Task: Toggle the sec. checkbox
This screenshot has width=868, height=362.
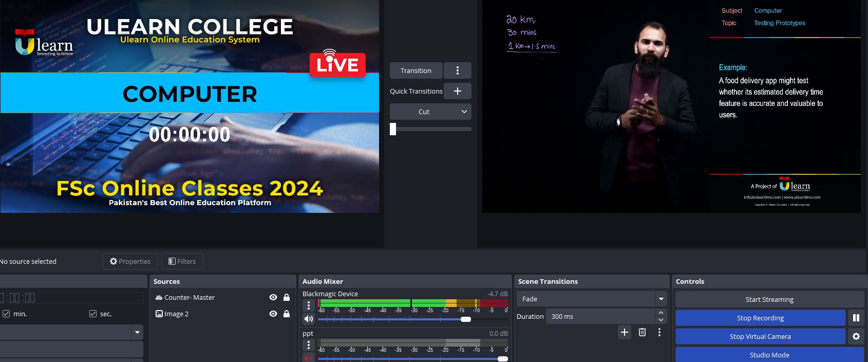Action: (93, 314)
